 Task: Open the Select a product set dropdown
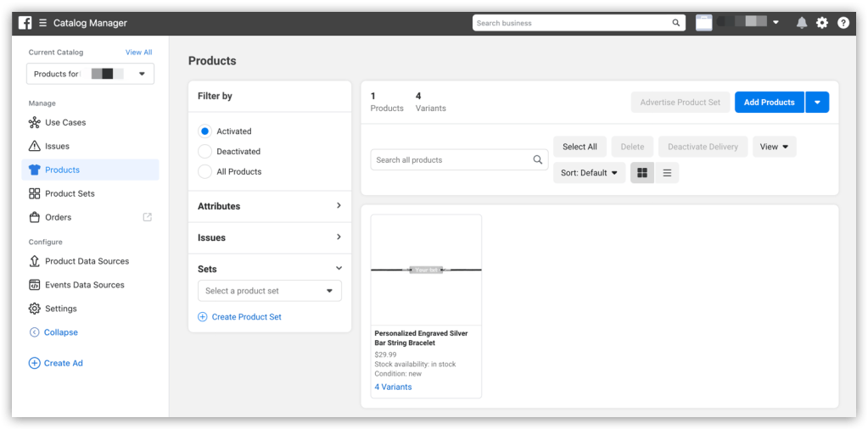click(x=269, y=291)
